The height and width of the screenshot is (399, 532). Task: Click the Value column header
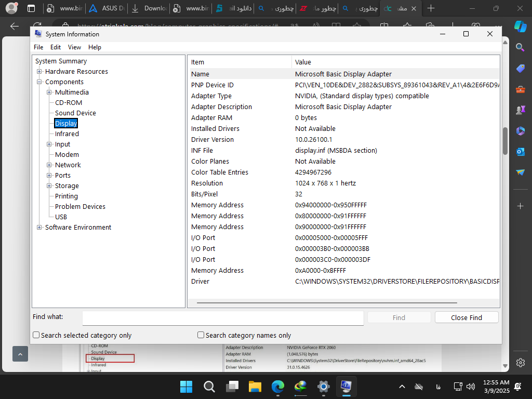click(x=395, y=62)
